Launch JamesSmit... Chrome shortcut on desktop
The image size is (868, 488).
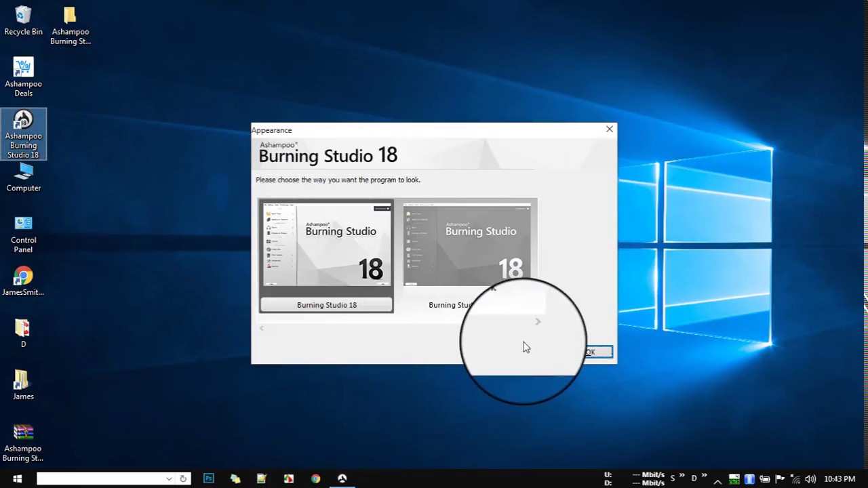[23, 281]
